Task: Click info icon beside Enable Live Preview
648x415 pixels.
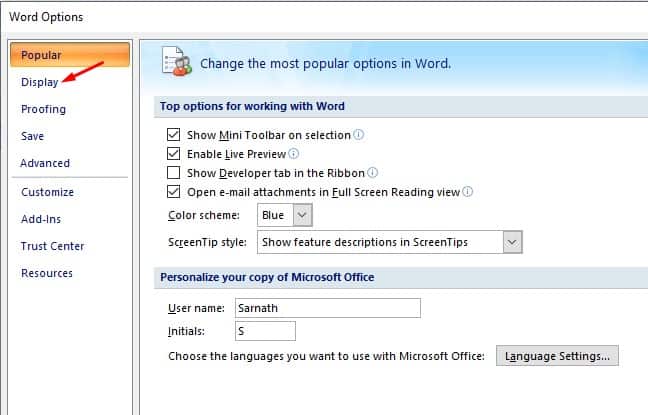Action: 293,154
